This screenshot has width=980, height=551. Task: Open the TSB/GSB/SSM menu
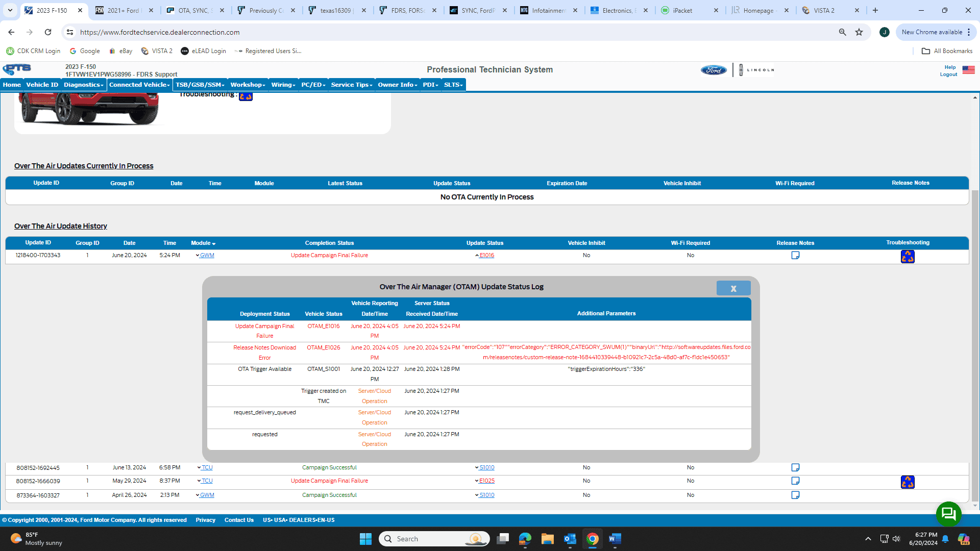pyautogui.click(x=200, y=85)
